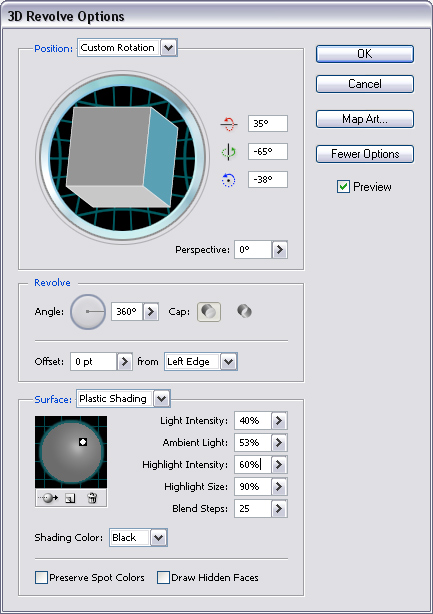The width and height of the screenshot is (433, 614).
Task: Click the Highlight Intensity input field
Action: coord(253,465)
